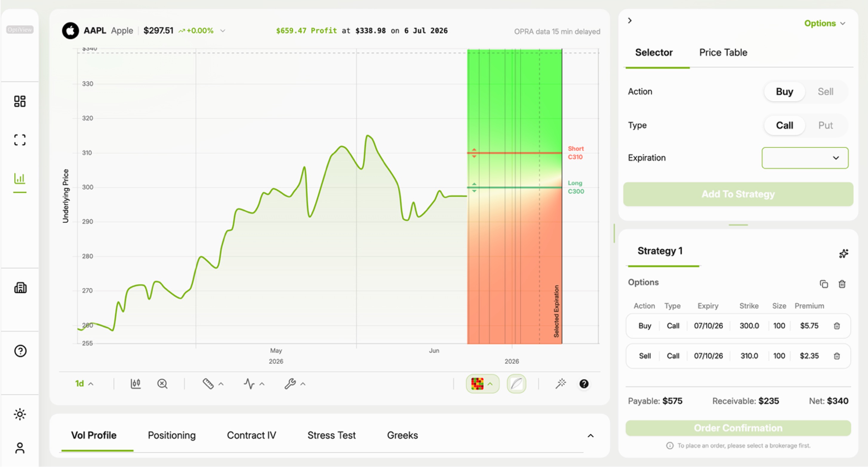Image resolution: width=868 pixels, height=467 pixels.
Task: Toggle the sun theme icon in sidebar
Action: 20,414
